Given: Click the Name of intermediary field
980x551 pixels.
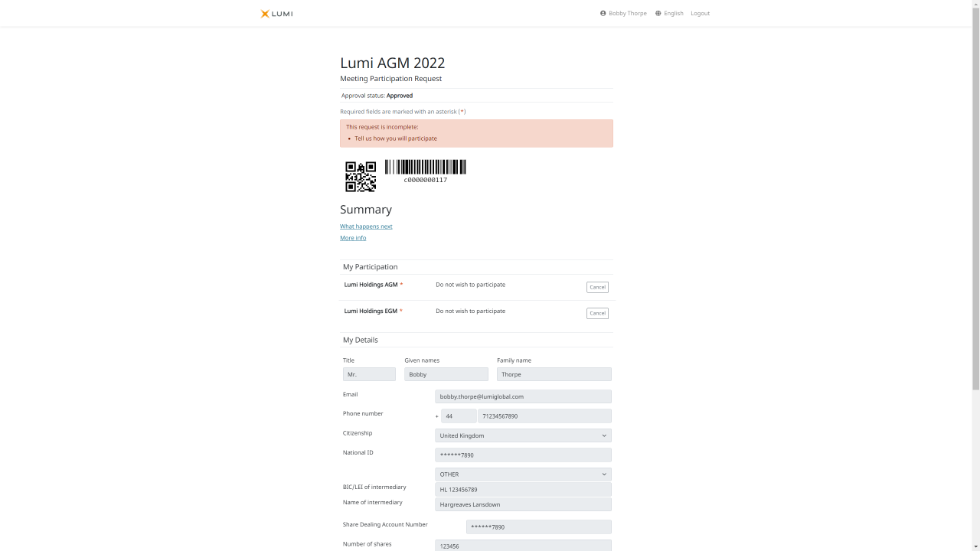Looking at the screenshot, I should click(524, 504).
